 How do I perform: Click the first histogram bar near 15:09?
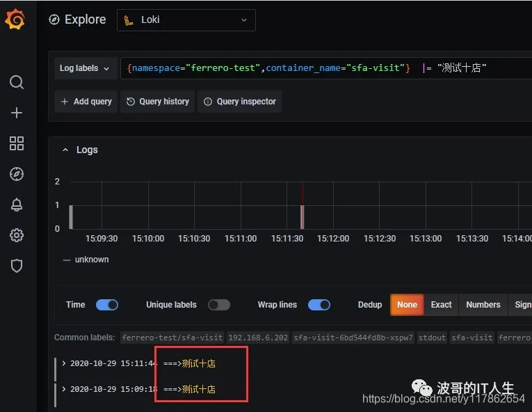coord(71,217)
